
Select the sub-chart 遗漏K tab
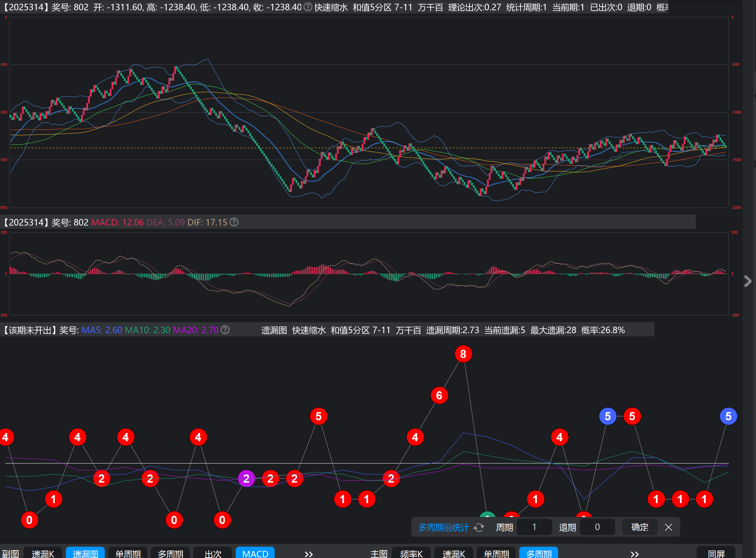[x=43, y=553]
